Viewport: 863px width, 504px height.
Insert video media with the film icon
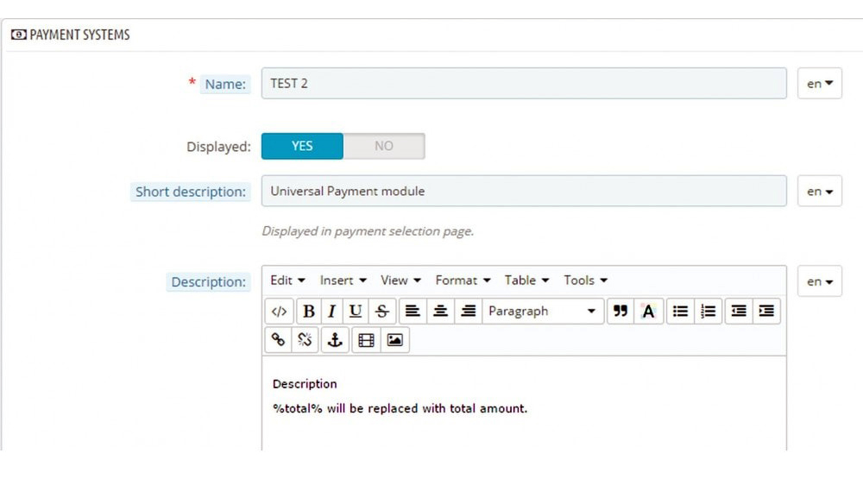(x=366, y=340)
